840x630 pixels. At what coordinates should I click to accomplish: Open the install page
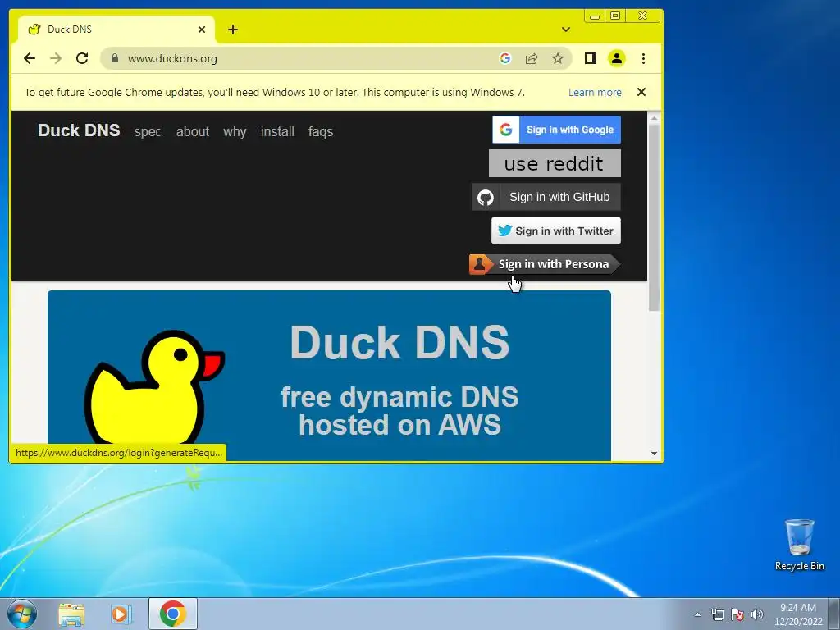tap(277, 131)
